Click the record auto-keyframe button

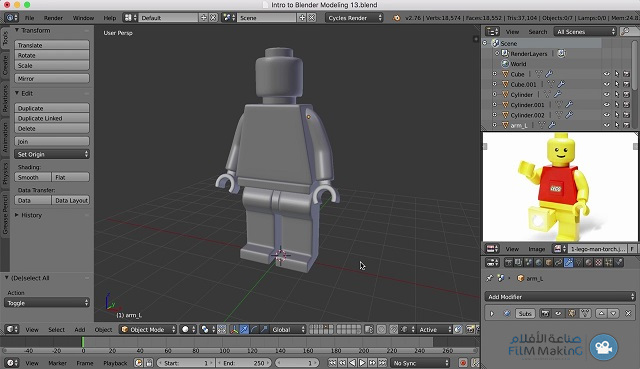click(x=463, y=362)
